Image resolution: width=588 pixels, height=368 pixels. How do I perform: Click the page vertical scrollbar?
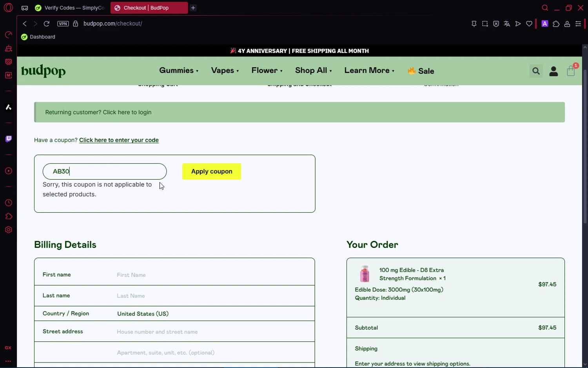[x=585, y=147]
